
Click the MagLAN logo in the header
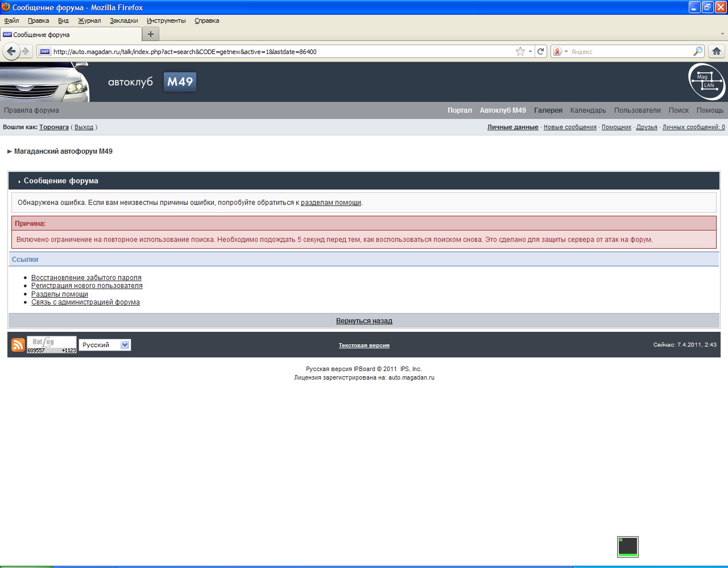(707, 81)
